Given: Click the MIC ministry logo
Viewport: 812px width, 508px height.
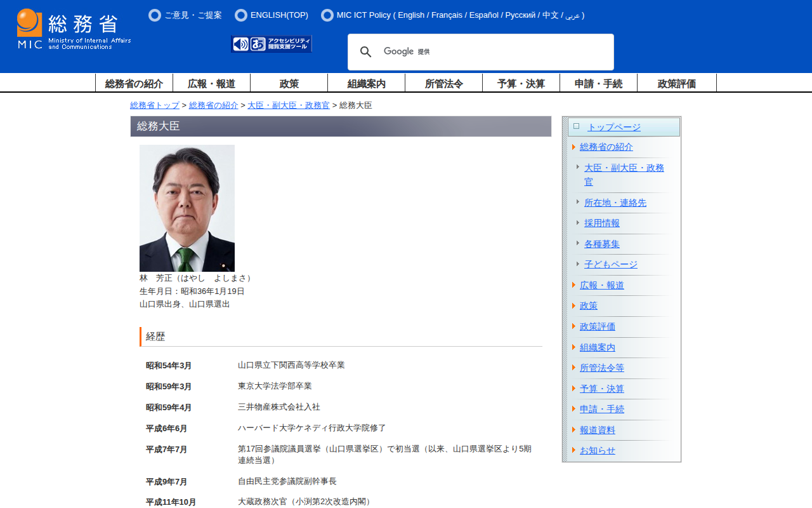Looking at the screenshot, I should 74,29.
